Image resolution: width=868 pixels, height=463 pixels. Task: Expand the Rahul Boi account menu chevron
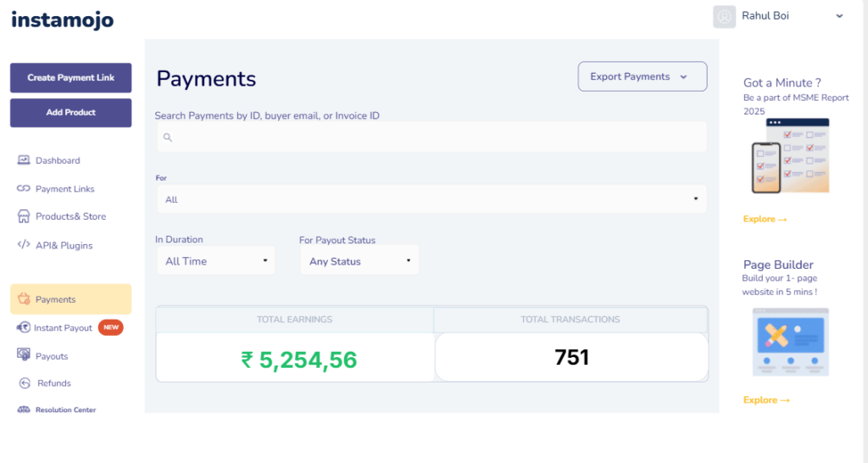click(x=839, y=16)
